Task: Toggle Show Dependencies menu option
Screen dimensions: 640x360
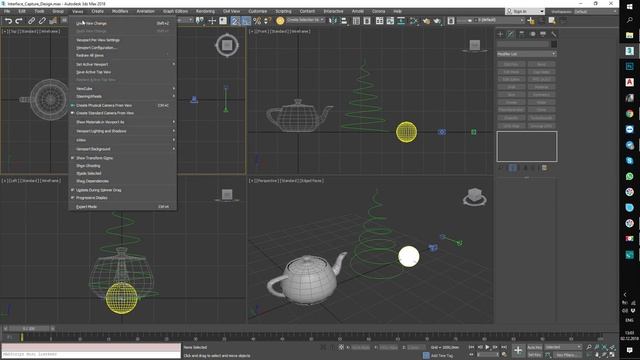Action: click(x=122, y=181)
